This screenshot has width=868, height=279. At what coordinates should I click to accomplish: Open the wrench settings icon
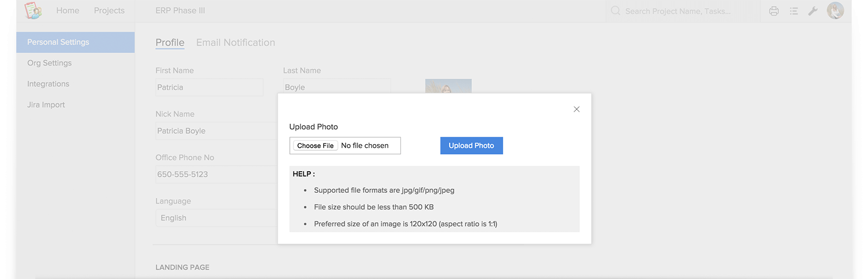tap(813, 11)
